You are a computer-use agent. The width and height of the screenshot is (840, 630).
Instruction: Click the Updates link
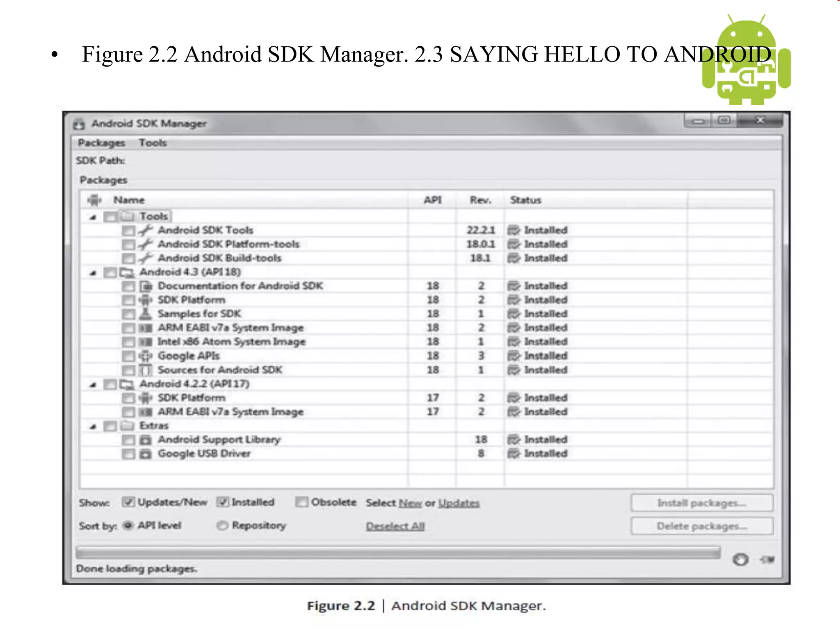pyautogui.click(x=459, y=503)
